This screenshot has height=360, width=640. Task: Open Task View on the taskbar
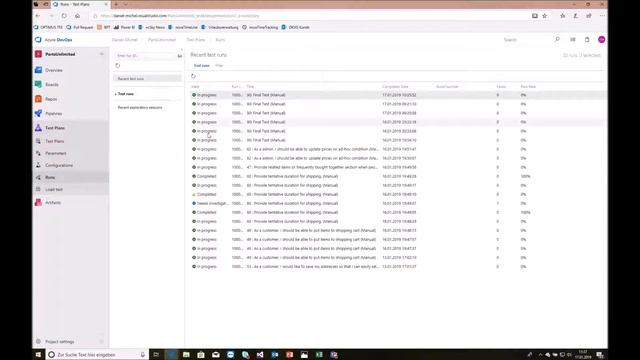point(156,355)
